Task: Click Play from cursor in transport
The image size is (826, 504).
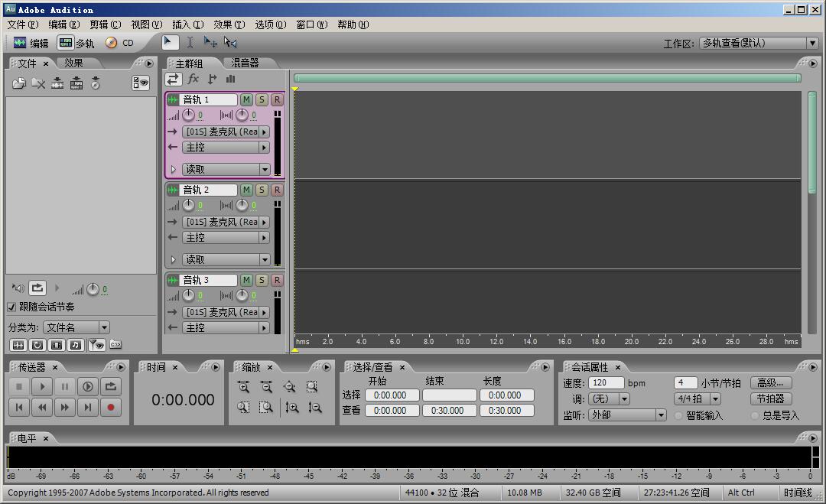Action: click(42, 386)
